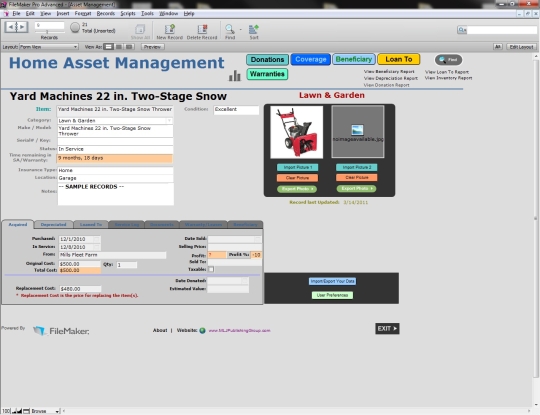Click the snow thrower picture thumbnail

click(297, 132)
